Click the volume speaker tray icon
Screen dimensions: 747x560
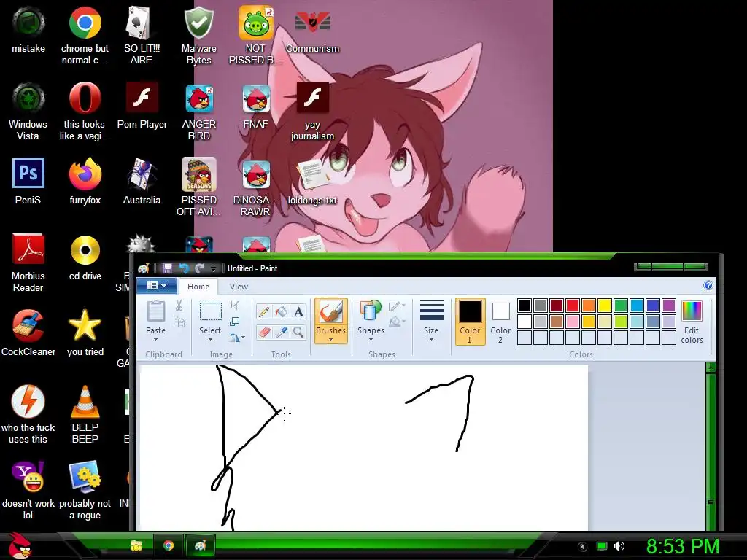tap(619, 546)
